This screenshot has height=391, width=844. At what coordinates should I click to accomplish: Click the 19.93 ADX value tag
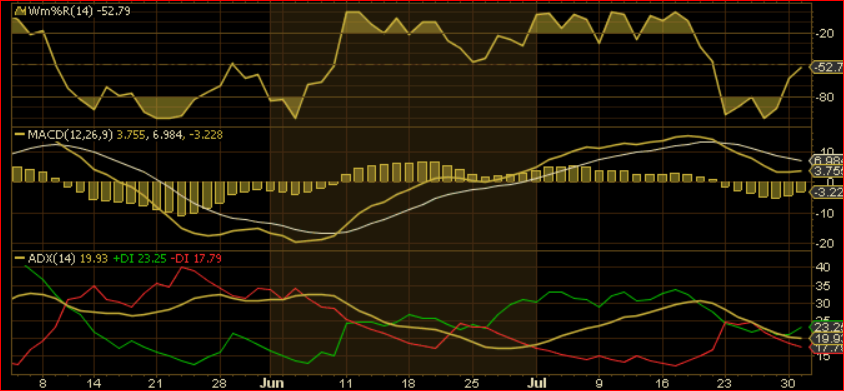[827, 339]
